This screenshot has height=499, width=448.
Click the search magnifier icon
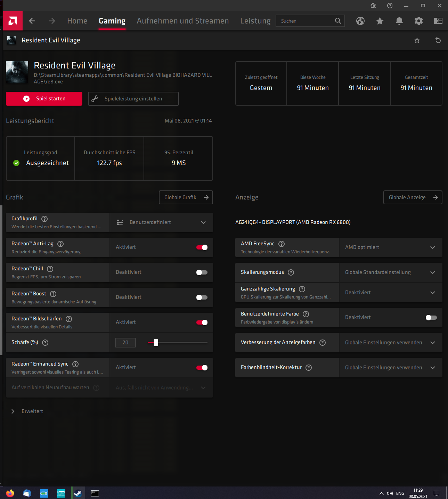(x=338, y=21)
